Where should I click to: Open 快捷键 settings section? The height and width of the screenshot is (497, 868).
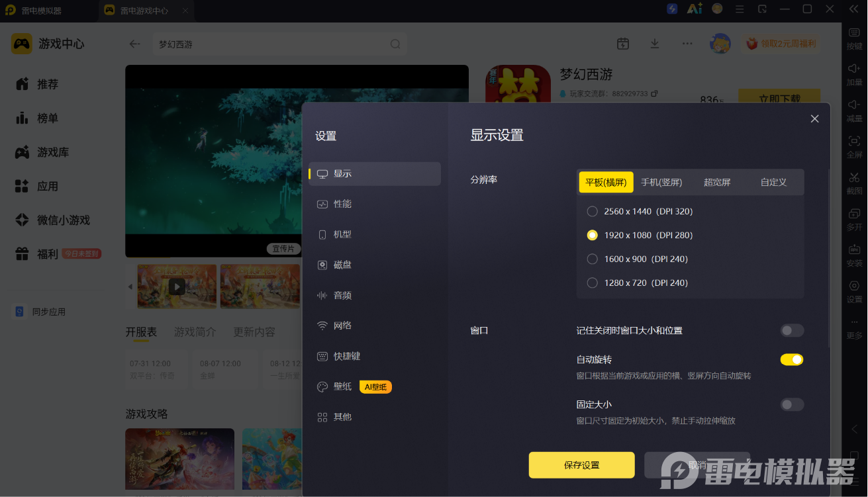(x=375, y=357)
